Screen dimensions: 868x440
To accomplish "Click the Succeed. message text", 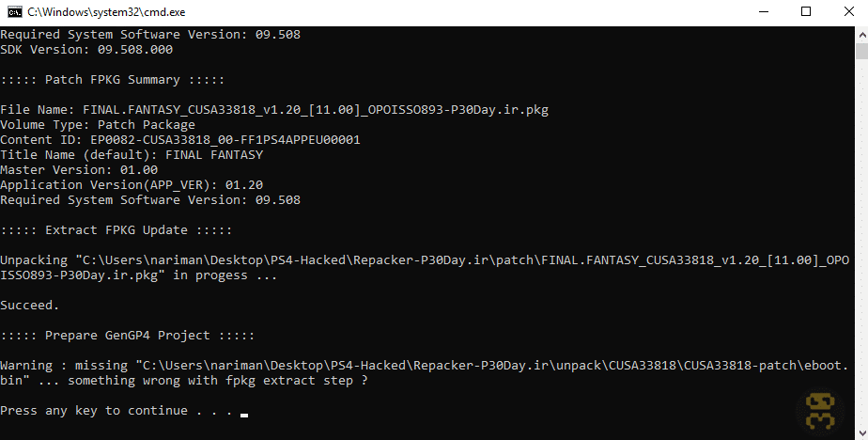I will 29,306.
